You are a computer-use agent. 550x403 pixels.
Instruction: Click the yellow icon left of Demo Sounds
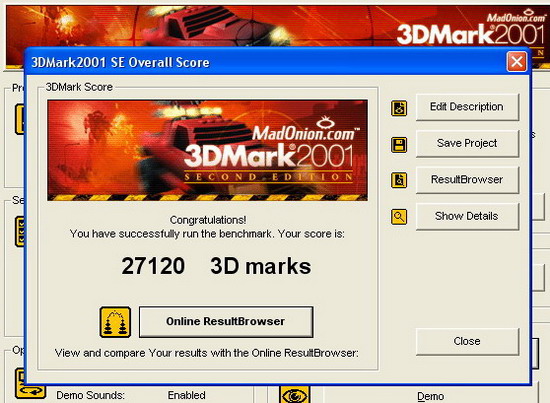tap(30, 383)
